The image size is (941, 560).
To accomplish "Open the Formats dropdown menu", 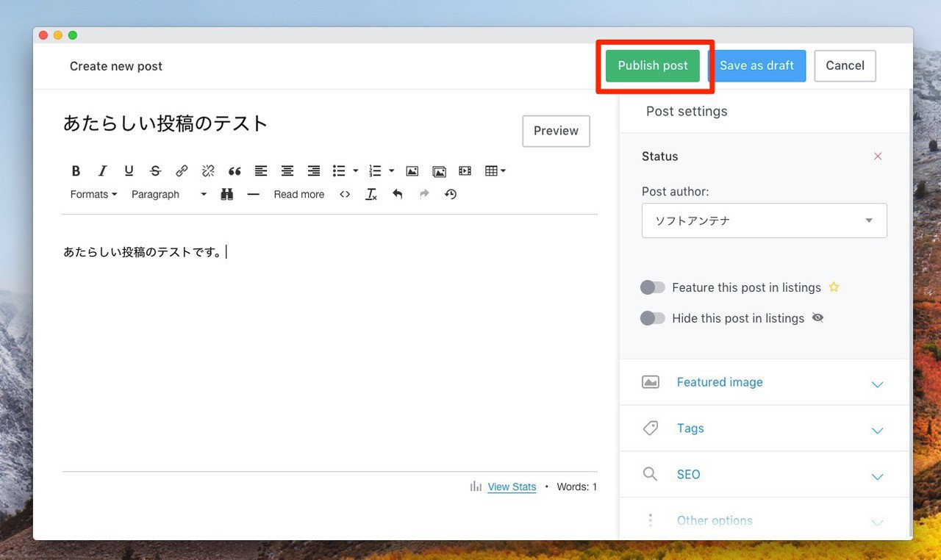I will tap(93, 195).
